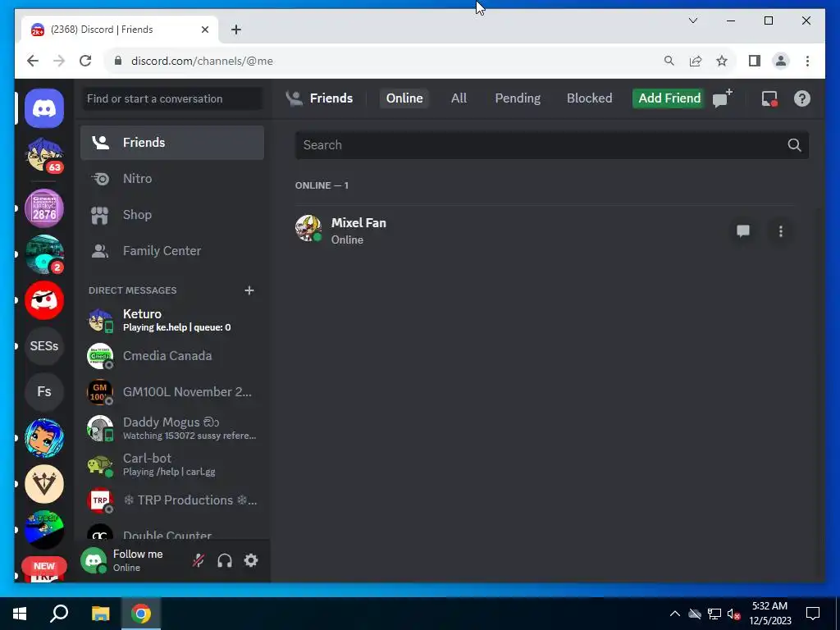The height and width of the screenshot is (630, 840).
Task: Click the green Add Friend button
Action: [669, 98]
